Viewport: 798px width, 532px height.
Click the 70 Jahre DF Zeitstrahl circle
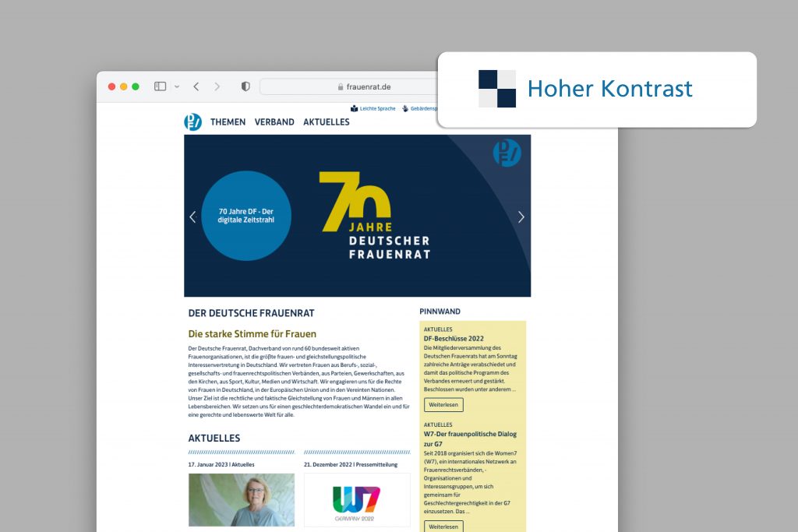pos(246,215)
